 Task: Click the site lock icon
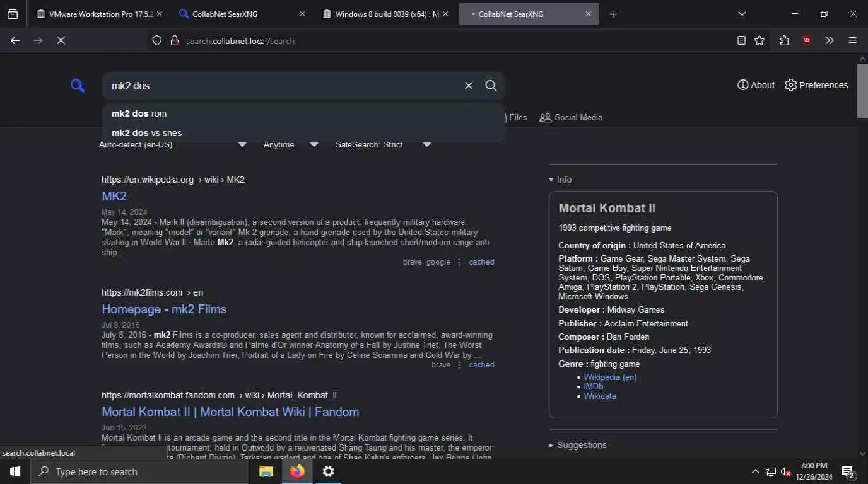coord(175,41)
